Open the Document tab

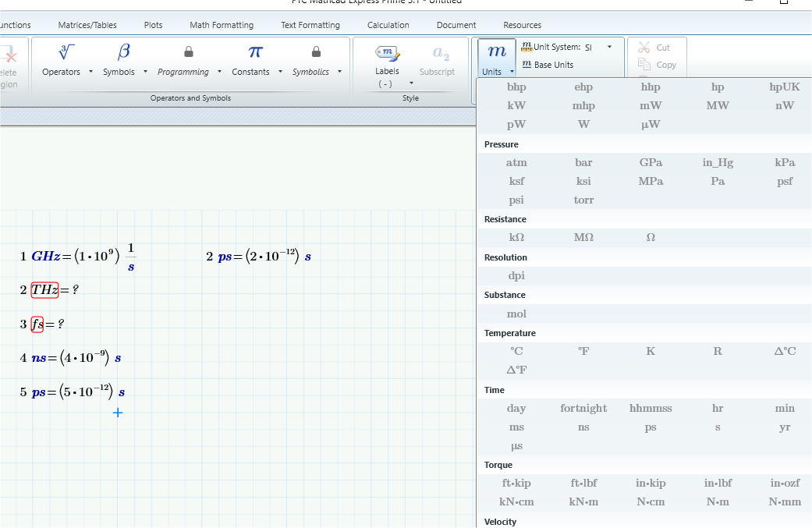456,25
